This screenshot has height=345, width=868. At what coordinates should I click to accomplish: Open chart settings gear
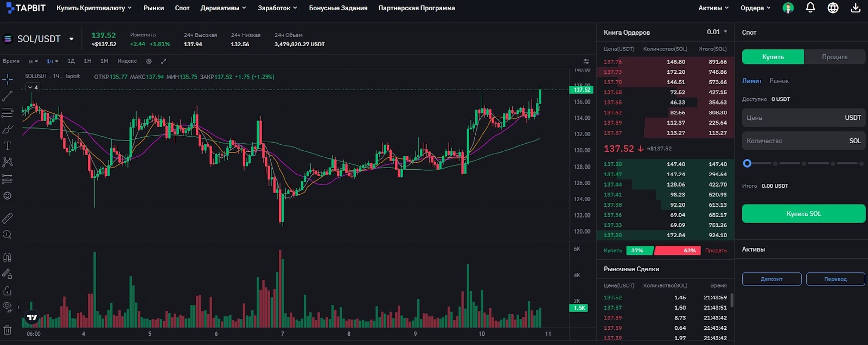point(149,61)
